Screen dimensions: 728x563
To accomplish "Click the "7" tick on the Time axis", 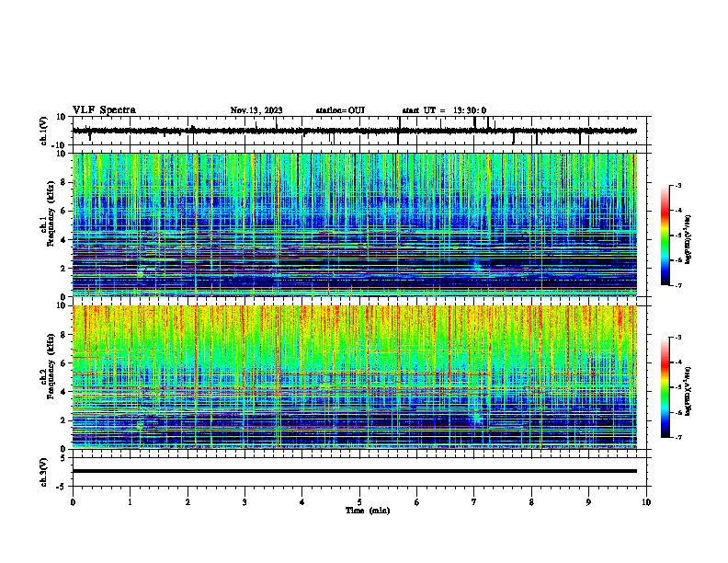I will [474, 502].
